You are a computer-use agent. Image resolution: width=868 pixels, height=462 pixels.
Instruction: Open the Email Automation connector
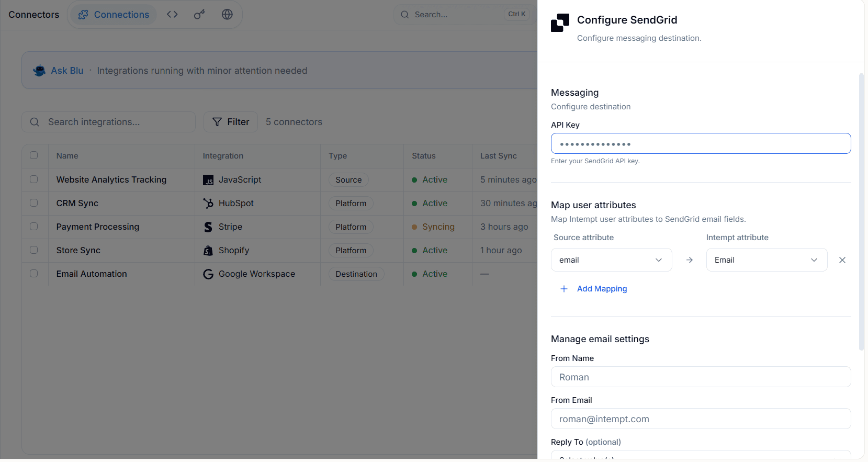click(x=92, y=274)
